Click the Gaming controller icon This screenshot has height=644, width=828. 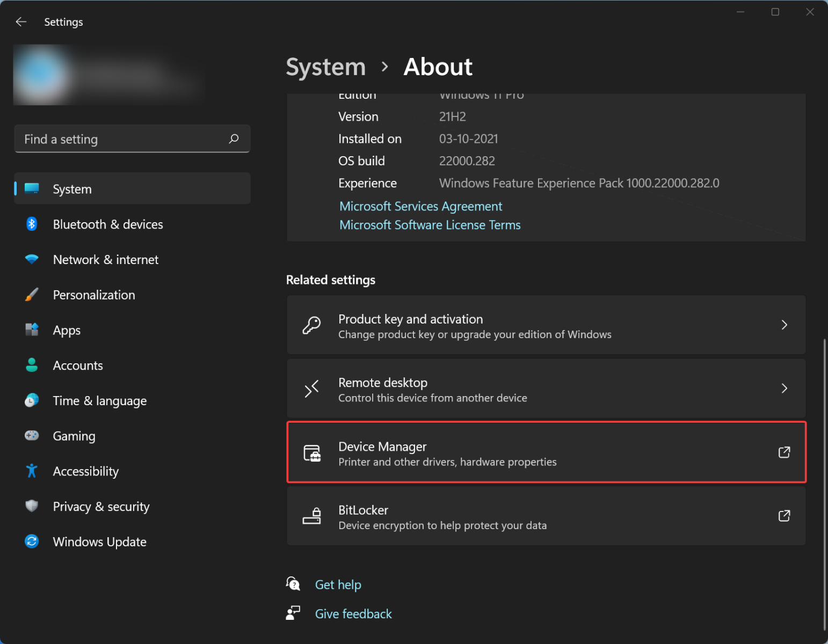point(32,436)
